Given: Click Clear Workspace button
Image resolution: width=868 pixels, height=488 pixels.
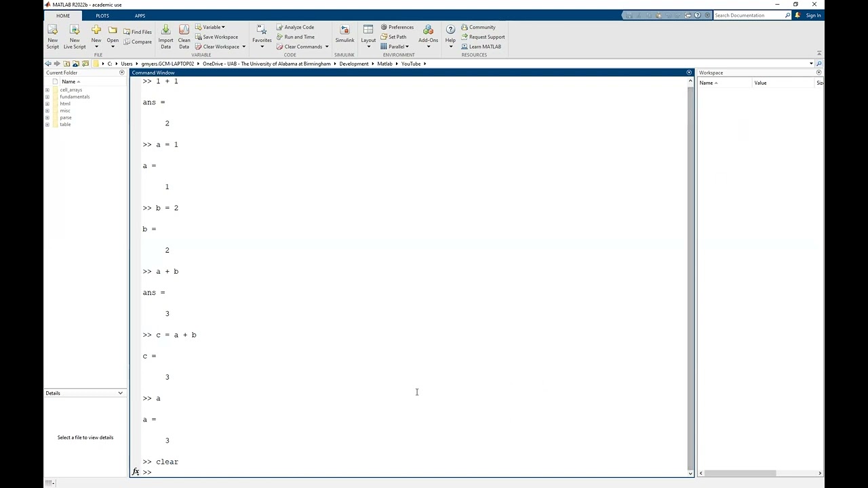Looking at the screenshot, I should [x=217, y=47].
